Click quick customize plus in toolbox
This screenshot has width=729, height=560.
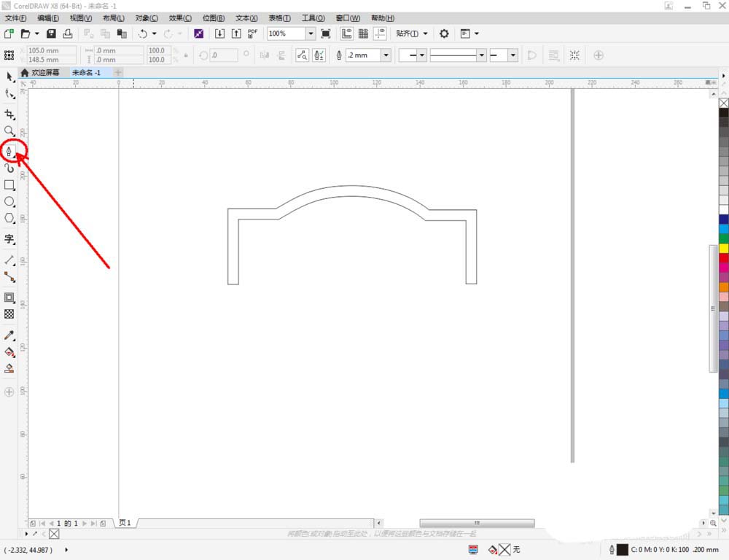(x=9, y=392)
